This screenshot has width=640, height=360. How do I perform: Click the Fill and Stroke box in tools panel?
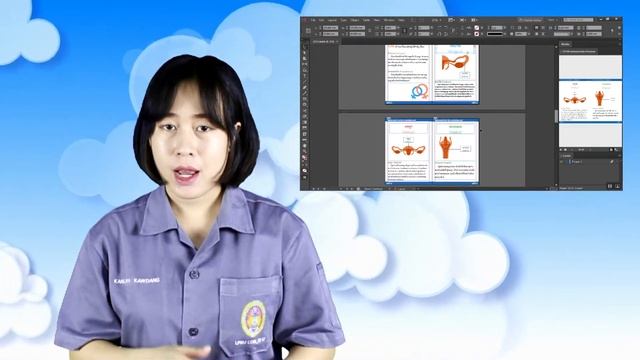(305, 158)
